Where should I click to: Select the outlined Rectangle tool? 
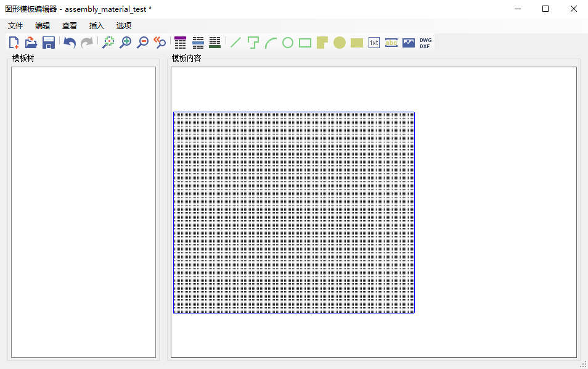(x=305, y=43)
